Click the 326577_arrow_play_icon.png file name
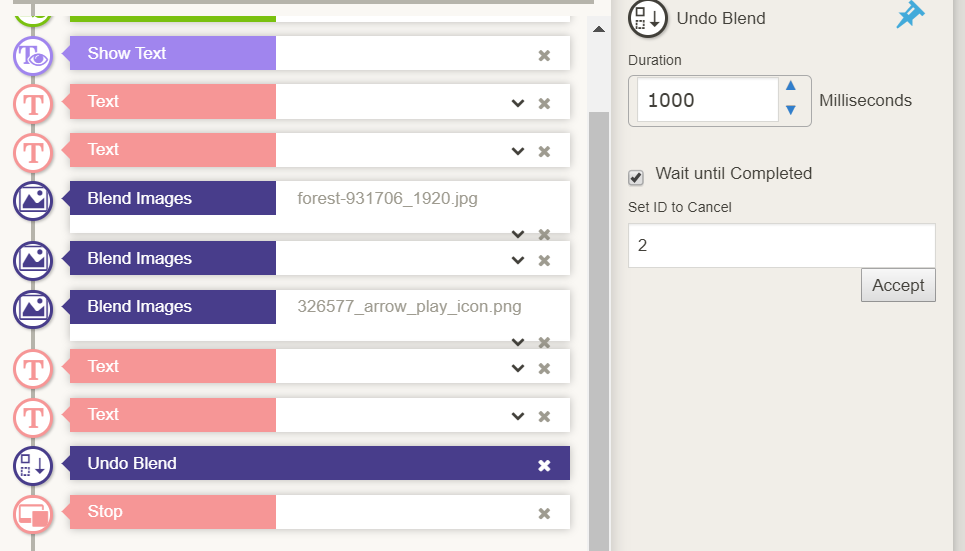The width and height of the screenshot is (965, 551). (x=409, y=307)
